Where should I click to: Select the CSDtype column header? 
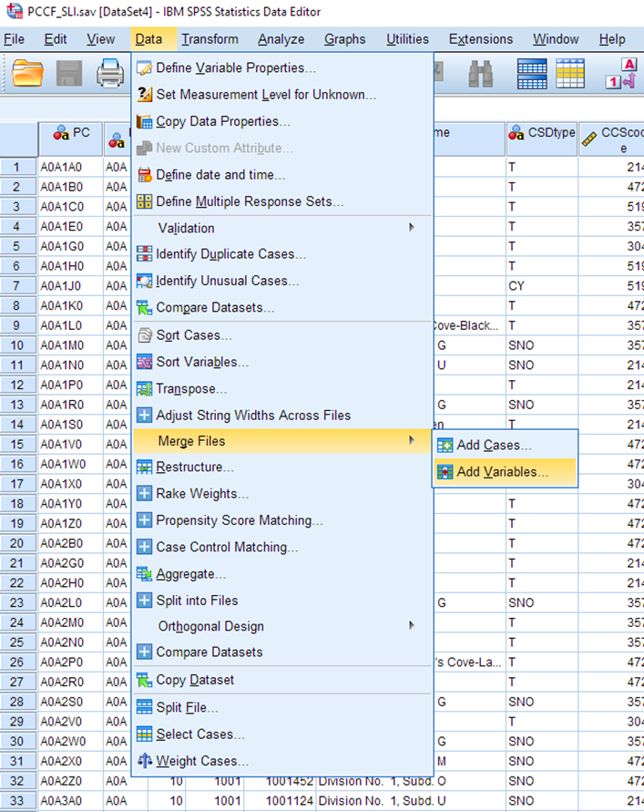click(541, 139)
